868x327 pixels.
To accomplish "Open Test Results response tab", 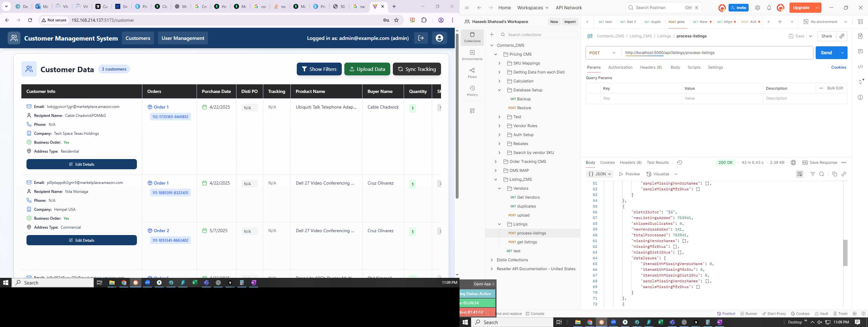I will click(x=657, y=163).
